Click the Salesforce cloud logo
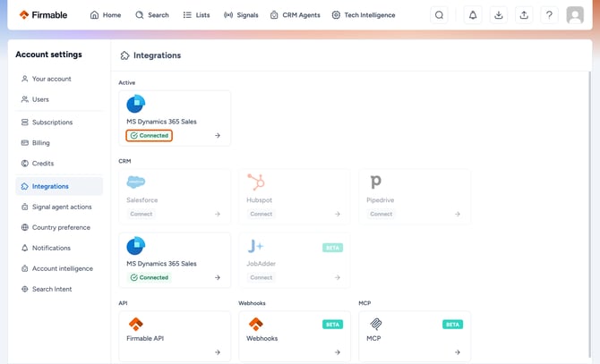Image resolution: width=600 pixels, height=364 pixels. [x=136, y=182]
